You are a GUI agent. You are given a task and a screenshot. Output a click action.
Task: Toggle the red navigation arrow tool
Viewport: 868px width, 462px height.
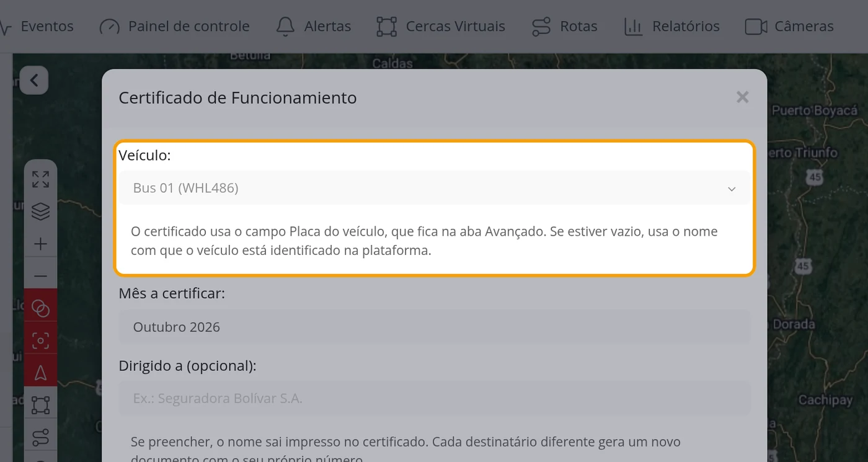[40, 373]
